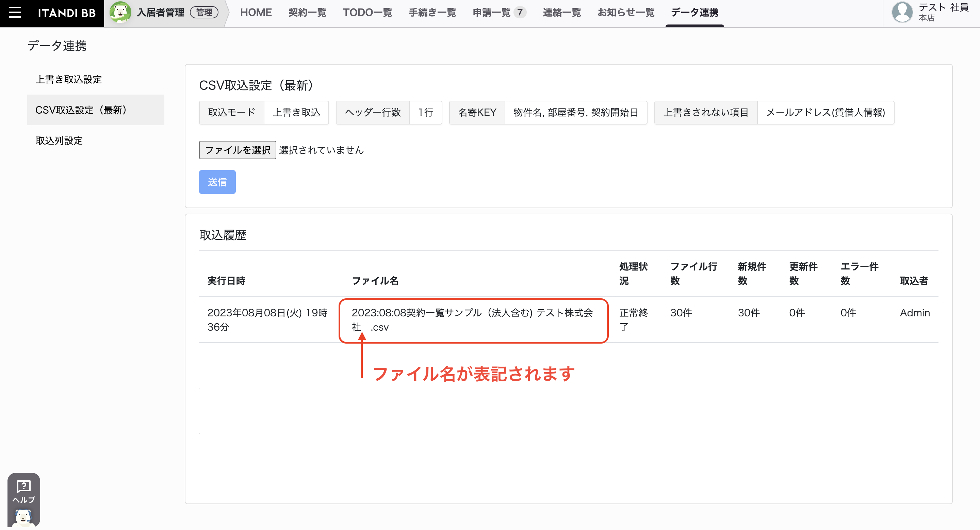Click 上書き取込 mode value
The width and height of the screenshot is (980, 530).
click(x=296, y=113)
